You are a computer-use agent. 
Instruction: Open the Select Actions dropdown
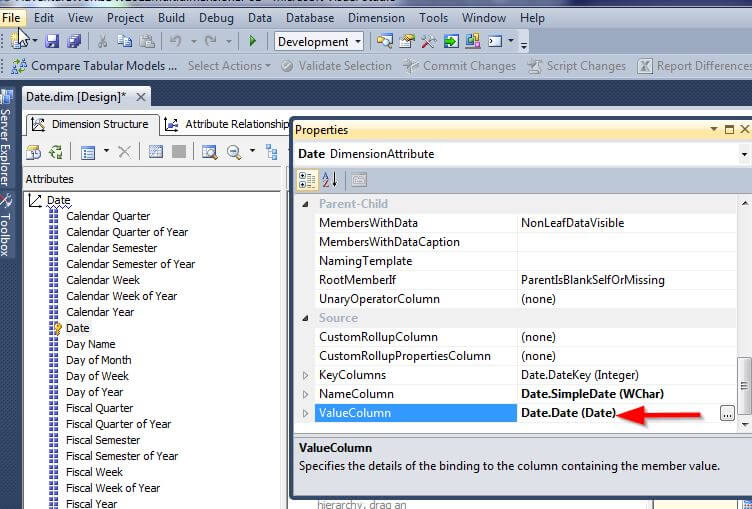[229, 66]
